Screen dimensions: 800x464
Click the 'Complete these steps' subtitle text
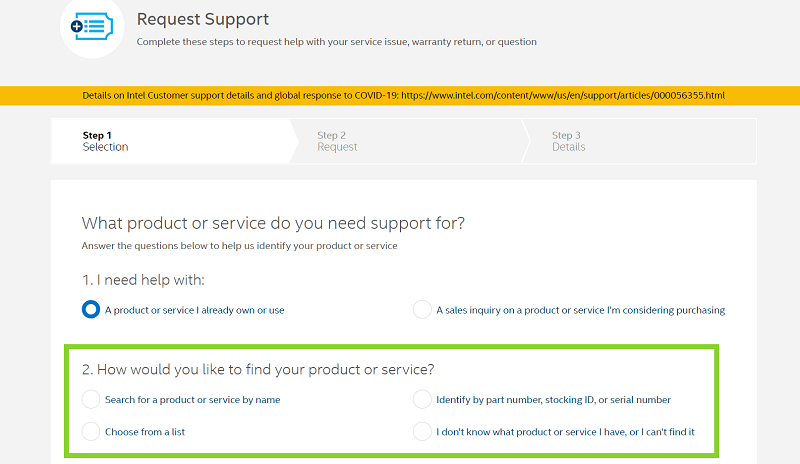point(336,42)
